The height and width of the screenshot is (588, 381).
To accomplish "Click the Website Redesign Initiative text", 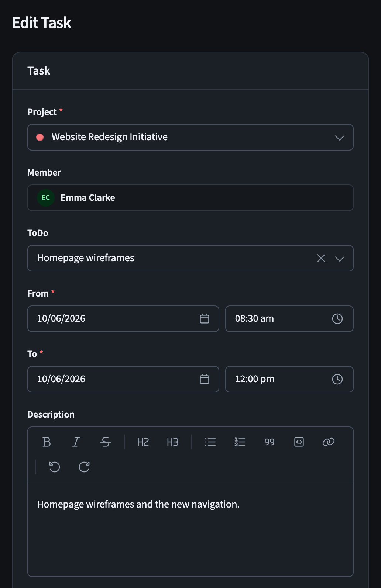I will coord(110,137).
